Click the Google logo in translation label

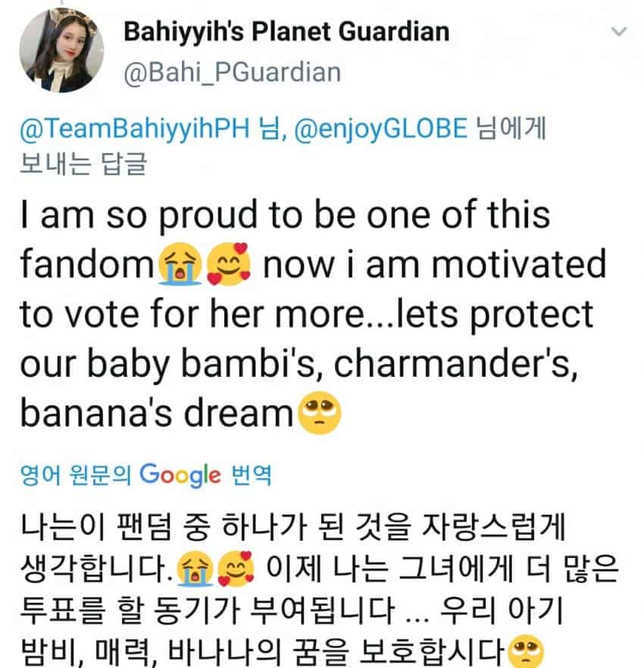click(181, 475)
